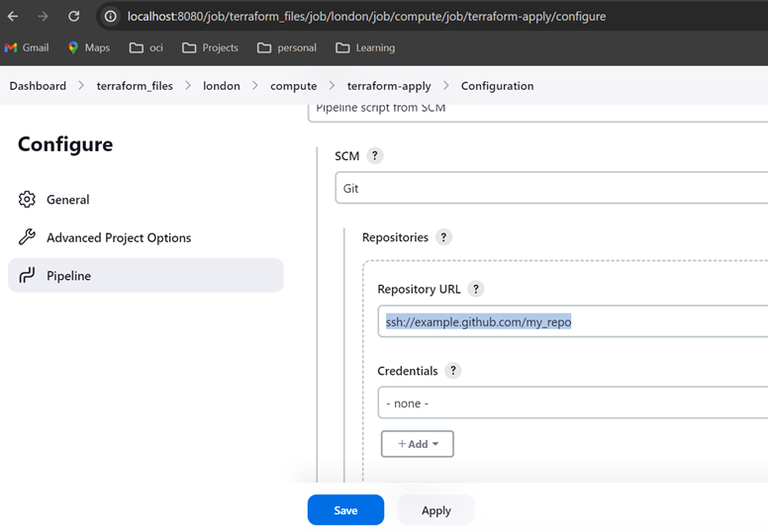The width and height of the screenshot is (768, 532).
Task: Select General in the Configure sidebar
Action: 67,200
